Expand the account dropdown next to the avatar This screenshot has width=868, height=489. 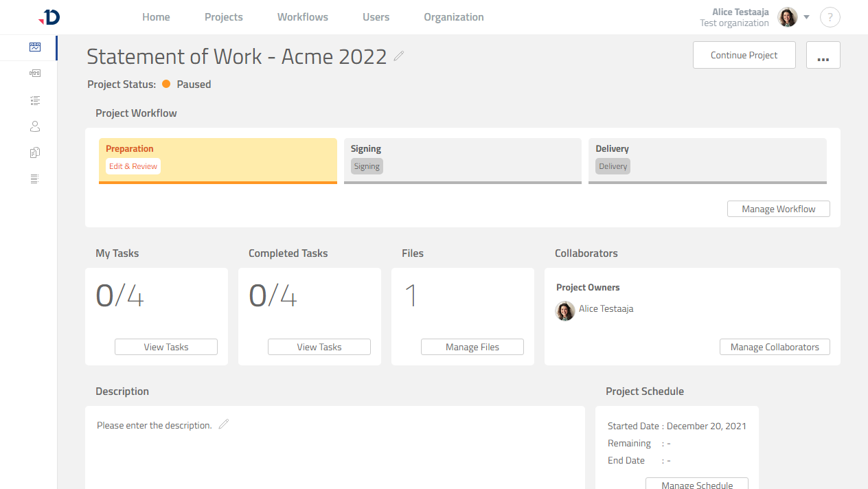point(807,17)
